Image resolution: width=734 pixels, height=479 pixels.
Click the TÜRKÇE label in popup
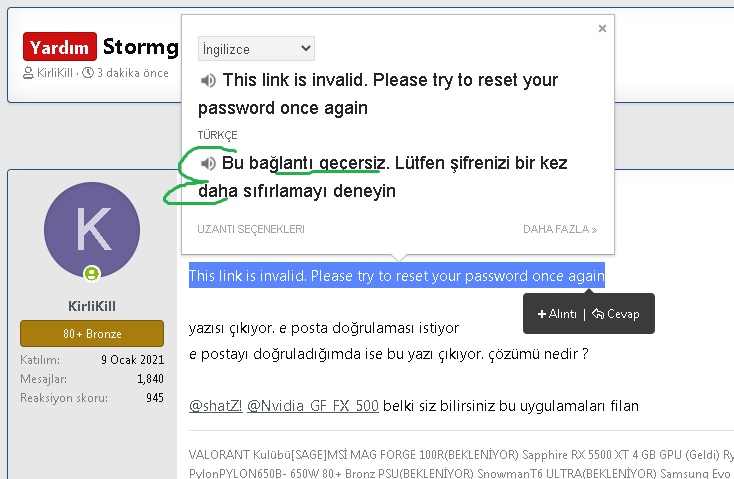point(217,135)
